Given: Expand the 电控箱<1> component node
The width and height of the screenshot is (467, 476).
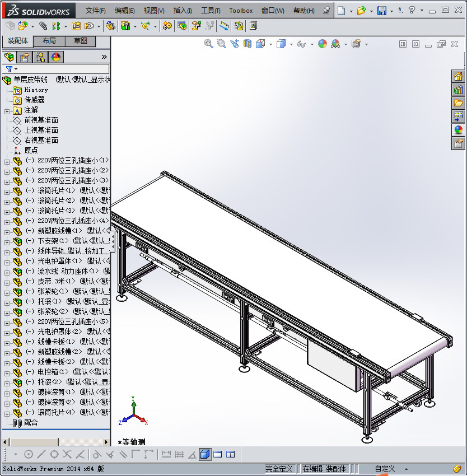Looking at the screenshot, I should [x=7, y=374].
